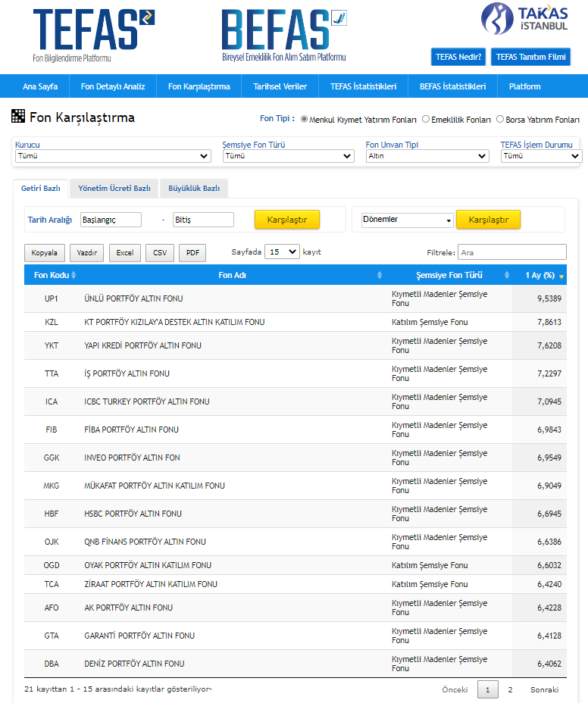Click ZİRAAT PORTFÖY ALTIN KATILIM FONU

pyautogui.click(x=151, y=584)
